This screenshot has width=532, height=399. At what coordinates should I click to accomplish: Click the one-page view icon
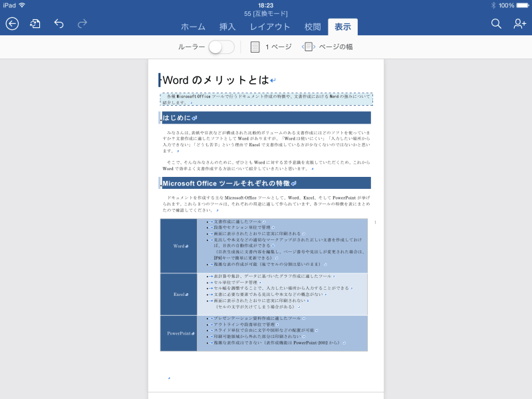click(255, 47)
